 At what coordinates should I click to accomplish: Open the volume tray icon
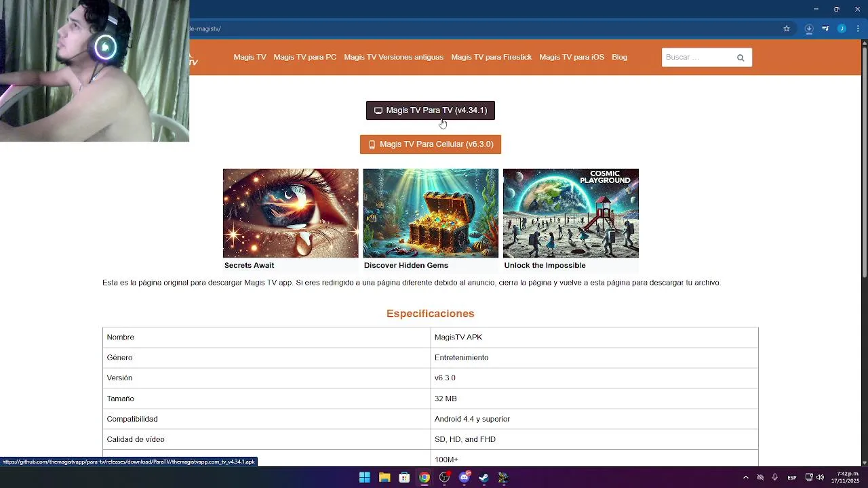pyautogui.click(x=820, y=477)
